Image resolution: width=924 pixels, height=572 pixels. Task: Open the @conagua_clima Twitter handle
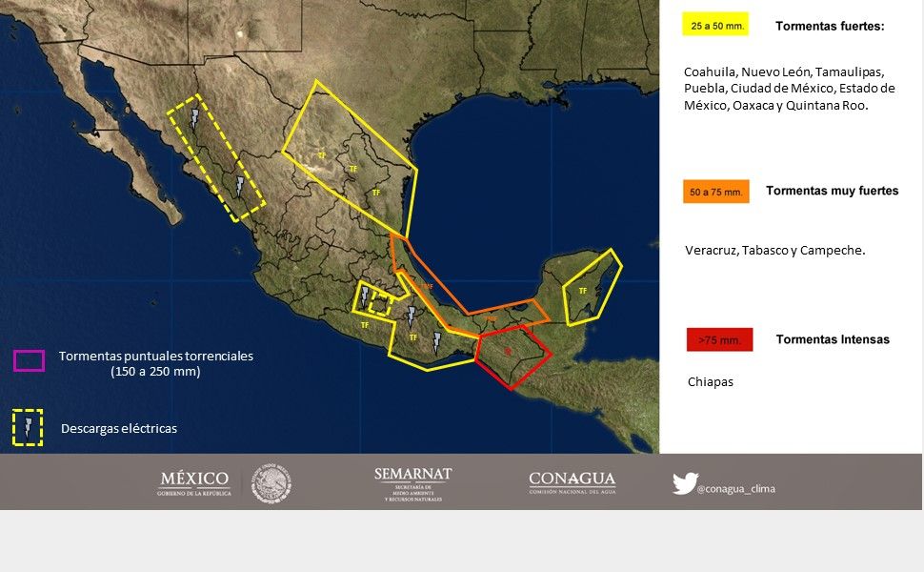(x=735, y=489)
